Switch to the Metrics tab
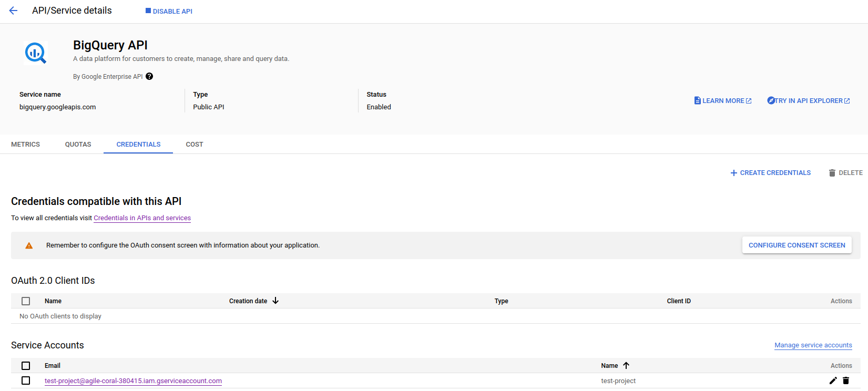 tap(25, 144)
